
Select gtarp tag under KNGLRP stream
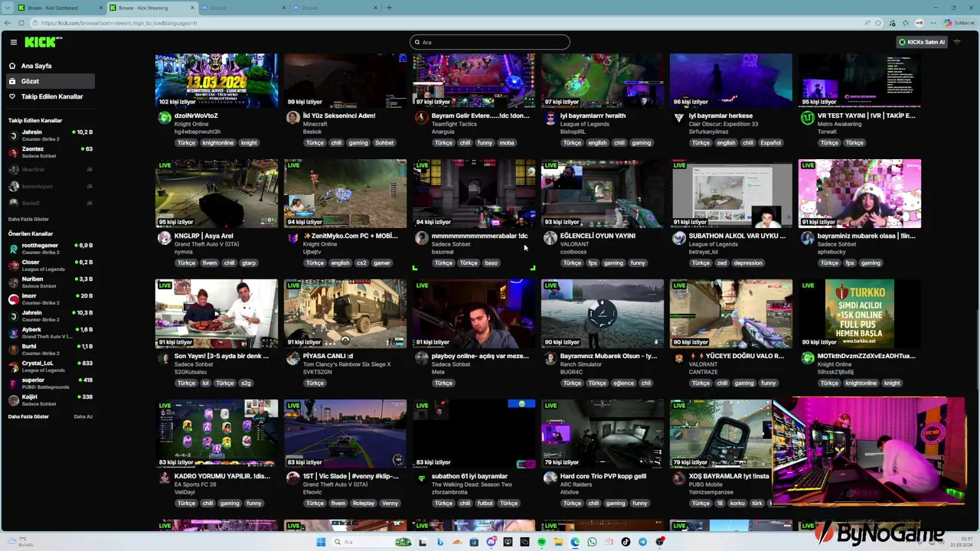pos(249,262)
